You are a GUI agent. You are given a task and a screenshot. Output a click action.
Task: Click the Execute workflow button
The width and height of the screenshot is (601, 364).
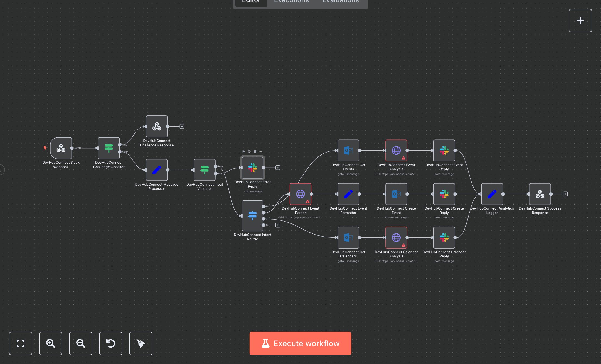coord(300,343)
